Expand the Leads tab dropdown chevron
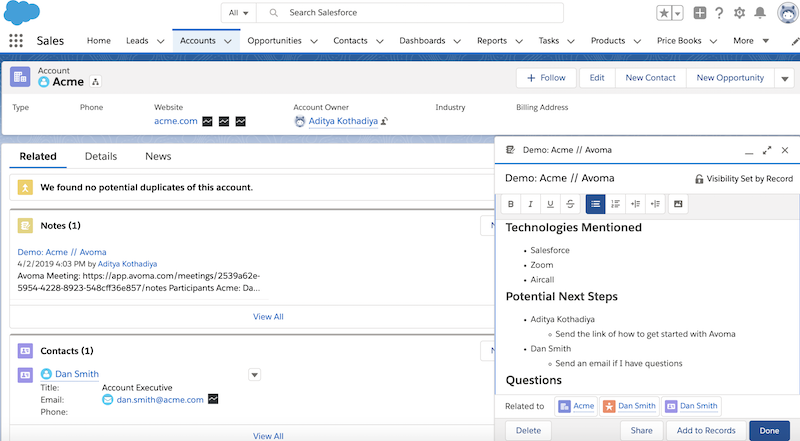The height and width of the screenshot is (441, 800). coord(160,41)
